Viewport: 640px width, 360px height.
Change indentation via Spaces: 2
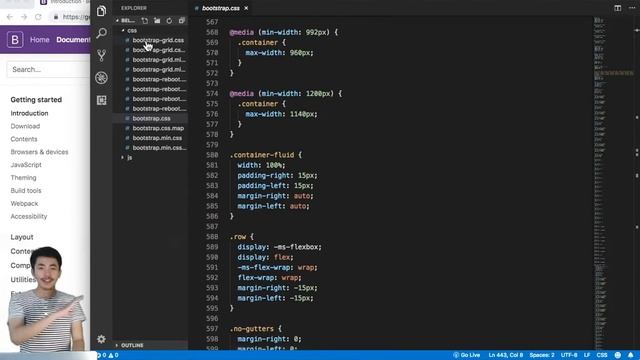click(542, 355)
